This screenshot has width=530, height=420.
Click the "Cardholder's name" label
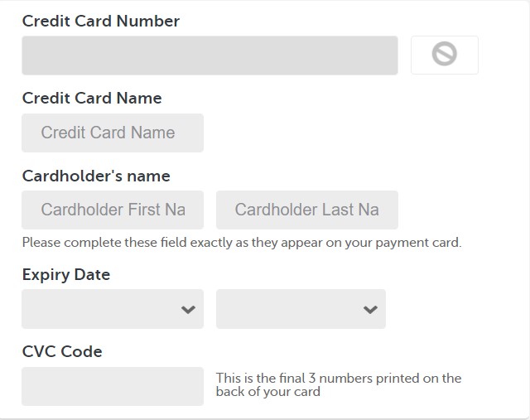pos(96,176)
